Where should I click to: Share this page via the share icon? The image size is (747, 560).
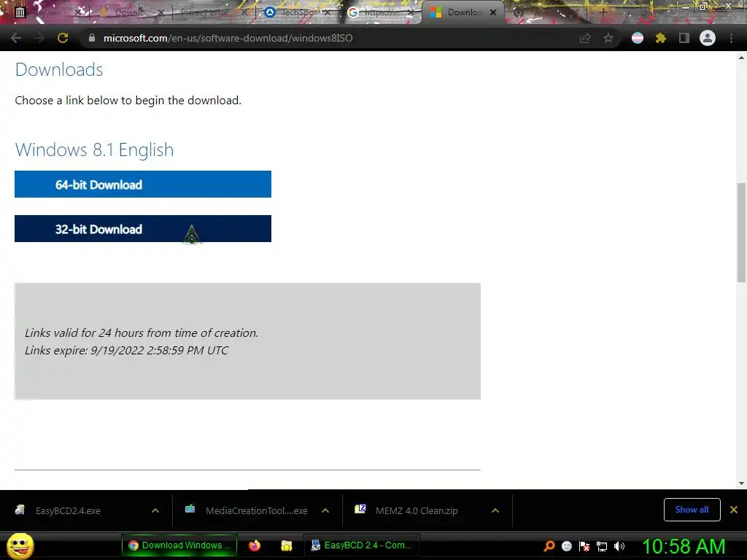[x=585, y=38]
